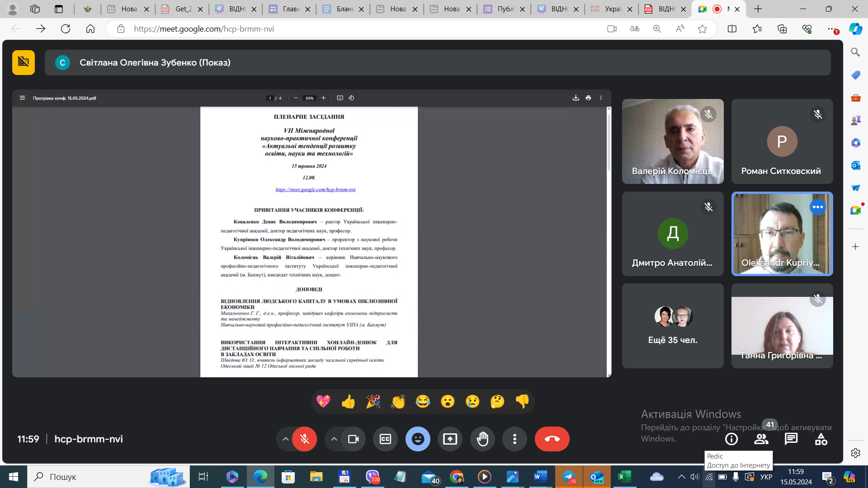
Task: Switch to the Бланк document tab
Action: 343,9
